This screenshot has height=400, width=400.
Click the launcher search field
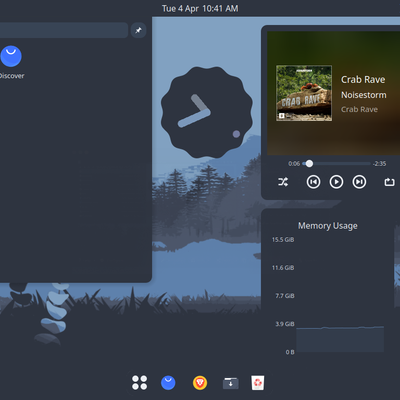point(63,30)
